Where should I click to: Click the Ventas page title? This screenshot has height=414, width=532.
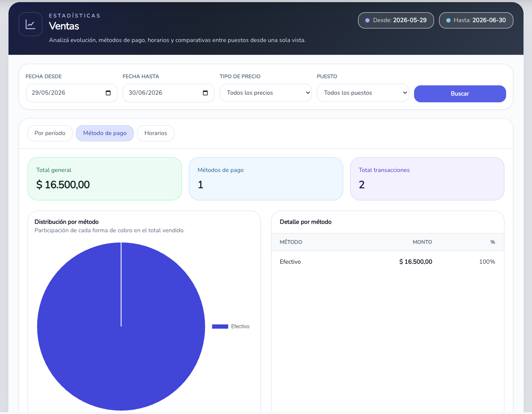[x=64, y=26]
